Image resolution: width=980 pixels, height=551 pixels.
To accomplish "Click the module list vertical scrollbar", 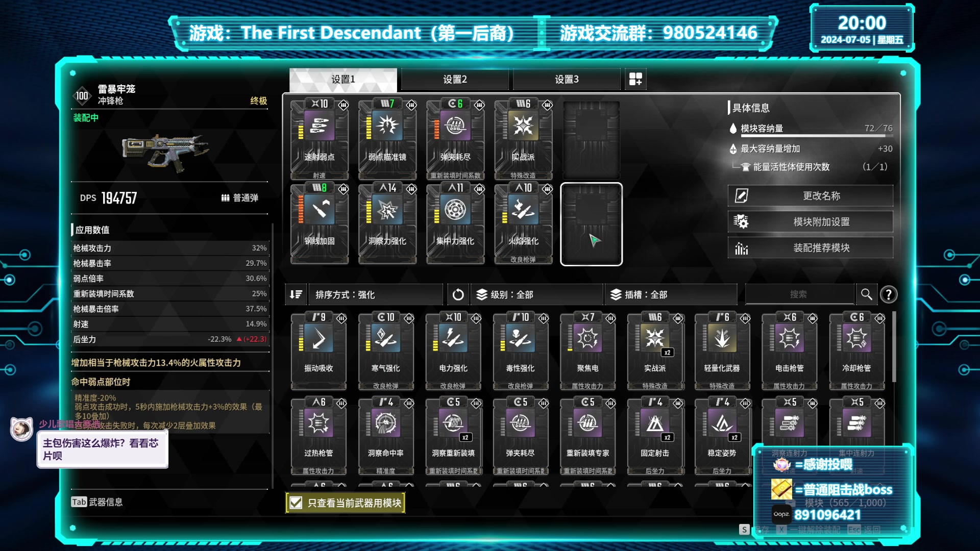I will pyautogui.click(x=894, y=347).
